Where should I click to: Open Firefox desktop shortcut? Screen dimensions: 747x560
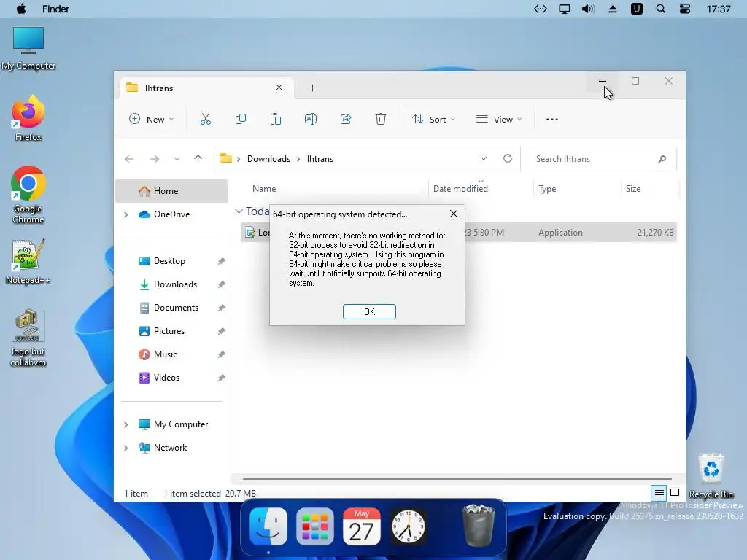pyautogui.click(x=28, y=118)
